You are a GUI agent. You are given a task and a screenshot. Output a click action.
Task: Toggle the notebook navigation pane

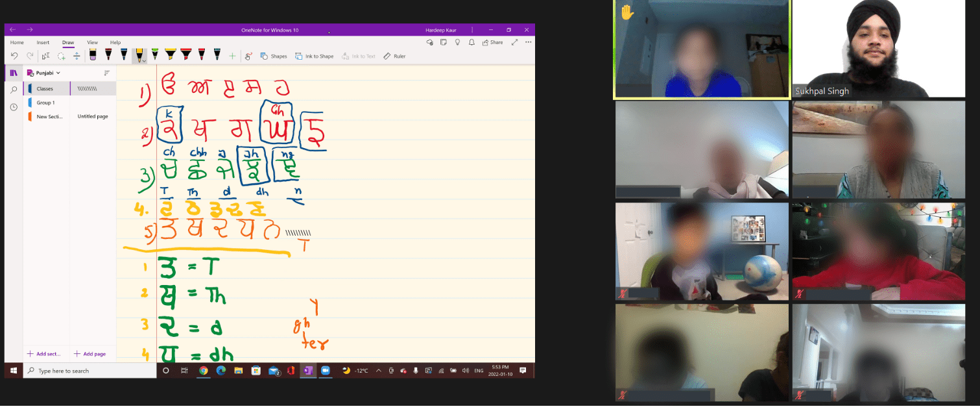(14, 73)
